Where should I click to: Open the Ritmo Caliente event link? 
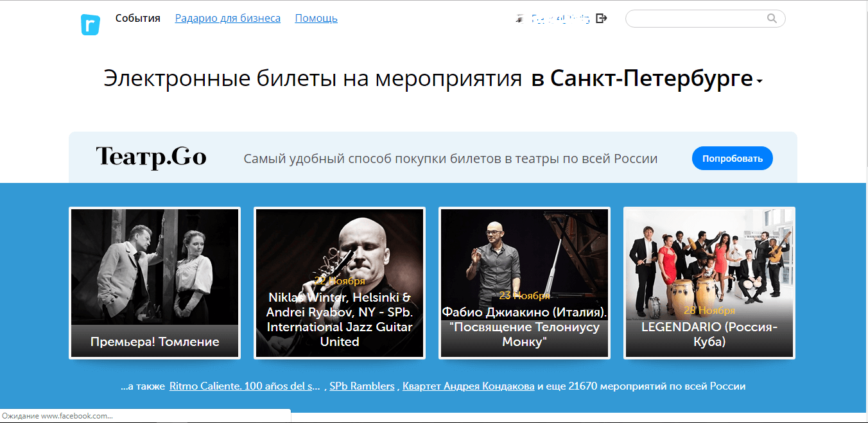[245, 386]
